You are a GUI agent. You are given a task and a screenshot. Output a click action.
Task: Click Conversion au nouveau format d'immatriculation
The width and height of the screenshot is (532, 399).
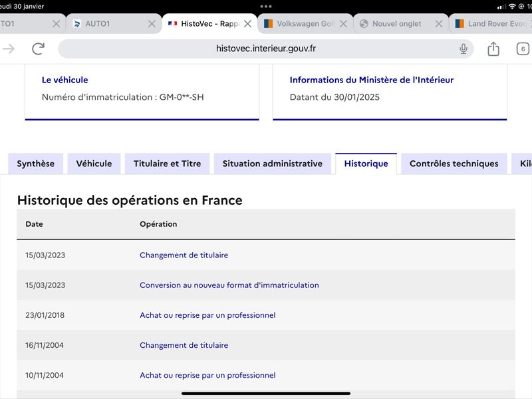pyautogui.click(x=229, y=285)
